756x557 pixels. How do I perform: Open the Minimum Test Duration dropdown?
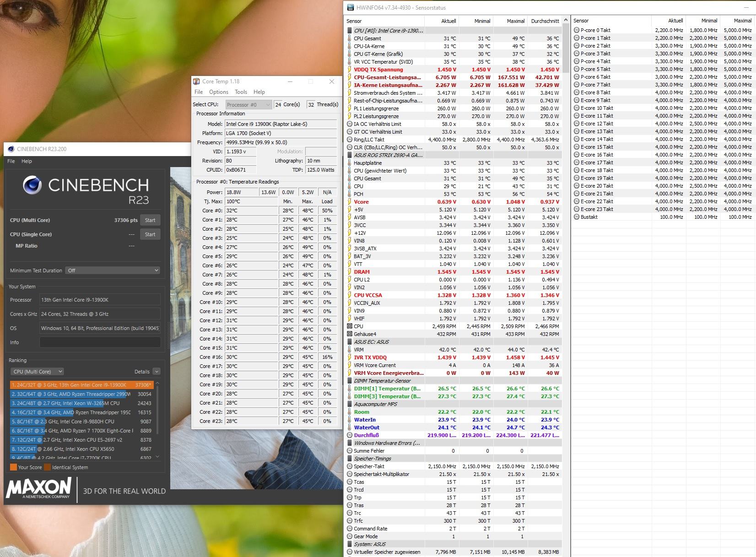tap(113, 270)
